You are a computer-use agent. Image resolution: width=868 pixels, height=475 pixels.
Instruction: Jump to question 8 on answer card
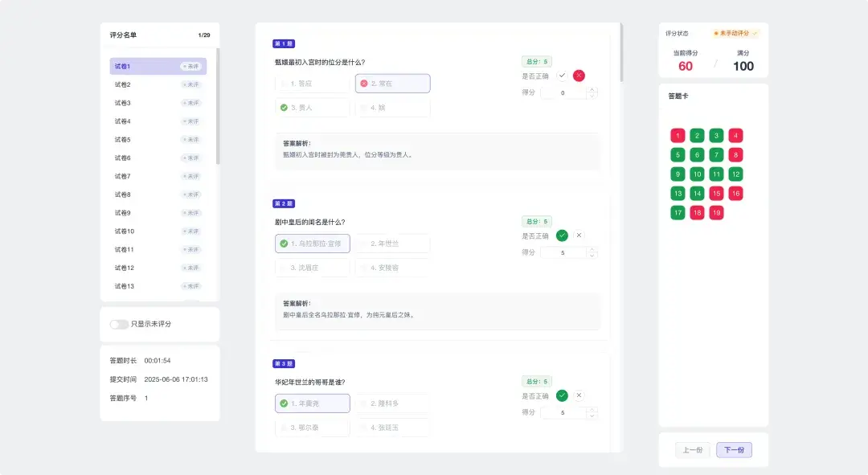[x=735, y=155]
